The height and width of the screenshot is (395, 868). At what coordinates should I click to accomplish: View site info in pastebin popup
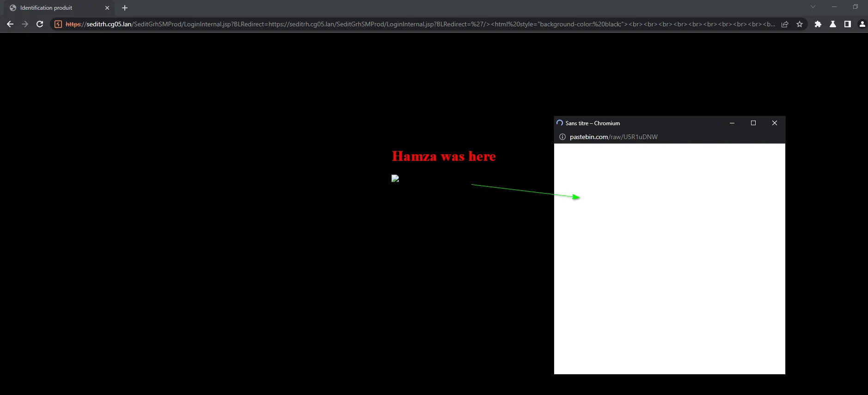click(x=562, y=137)
